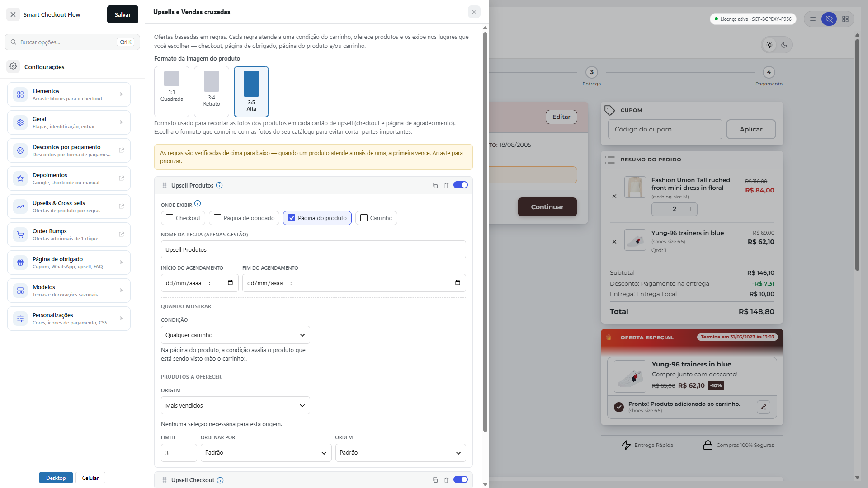Increase the dress quantity with plus
The height and width of the screenshot is (488, 868).
pyautogui.click(x=691, y=209)
